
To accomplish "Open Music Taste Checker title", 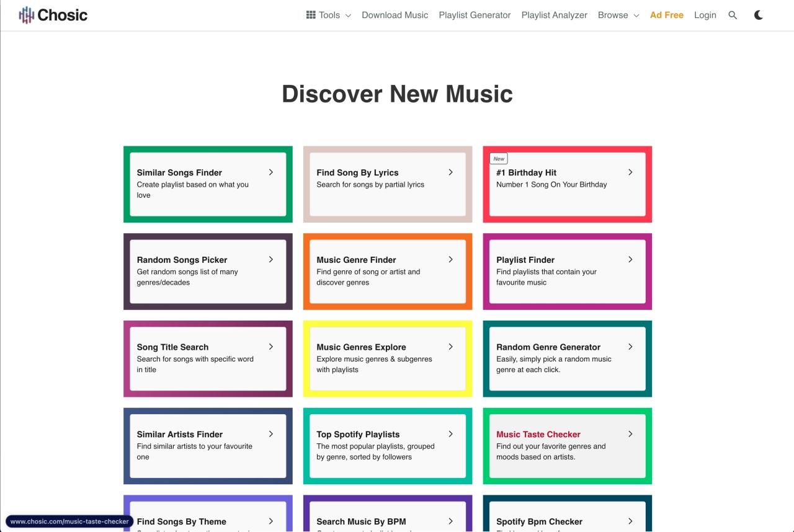I will 538,435.
